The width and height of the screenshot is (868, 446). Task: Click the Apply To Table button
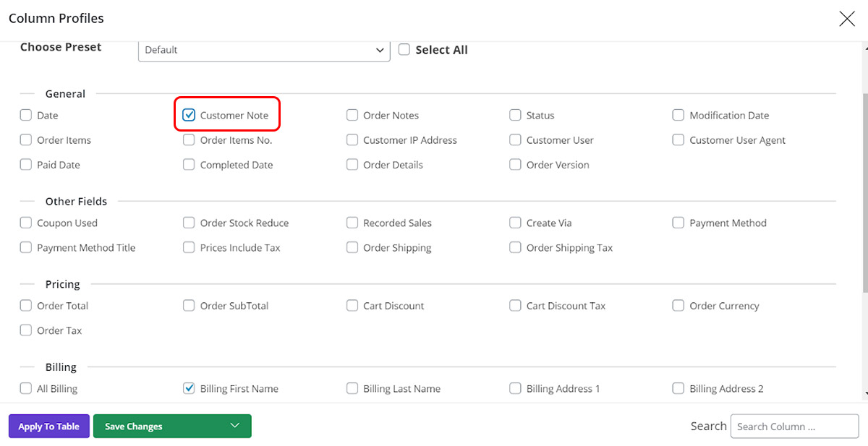(48, 426)
